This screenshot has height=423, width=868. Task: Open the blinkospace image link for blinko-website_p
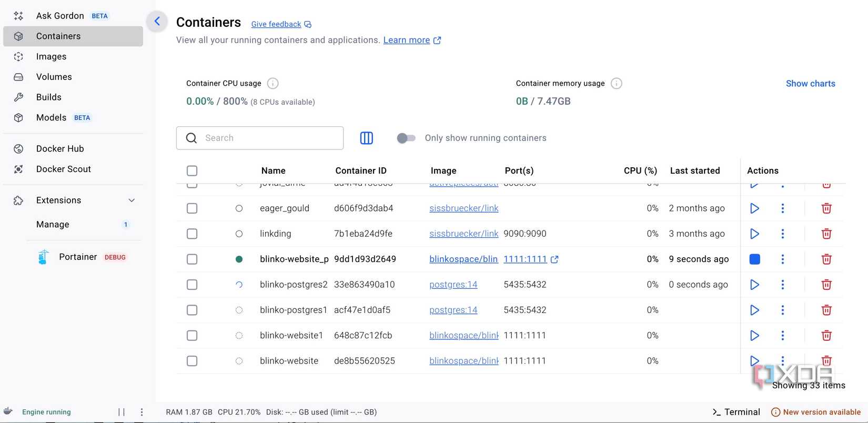(x=463, y=259)
